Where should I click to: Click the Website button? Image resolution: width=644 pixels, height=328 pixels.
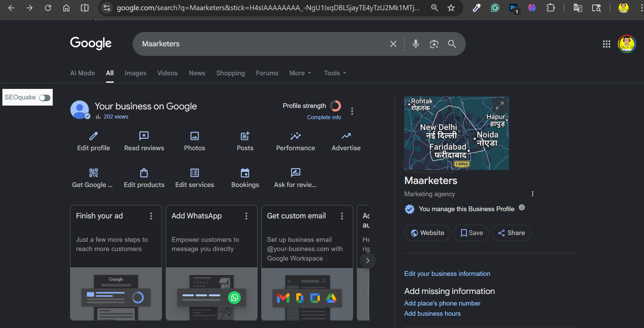(x=427, y=233)
